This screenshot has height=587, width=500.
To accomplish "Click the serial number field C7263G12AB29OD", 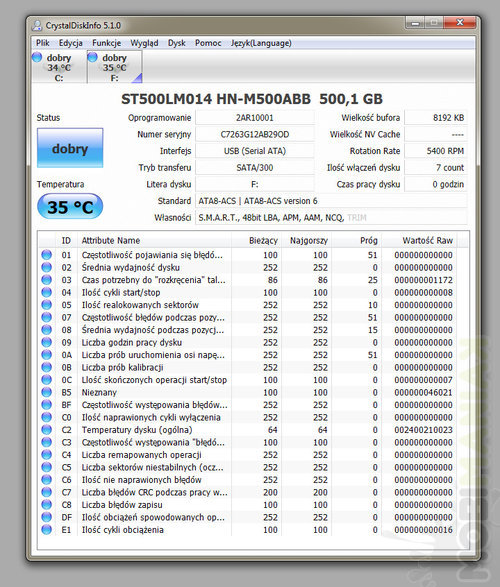I will click(x=254, y=134).
